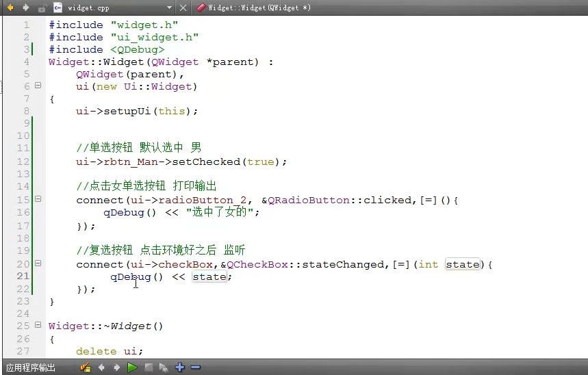Zoom out output with the blue minus
The height and width of the screenshot is (375, 588).
195,367
